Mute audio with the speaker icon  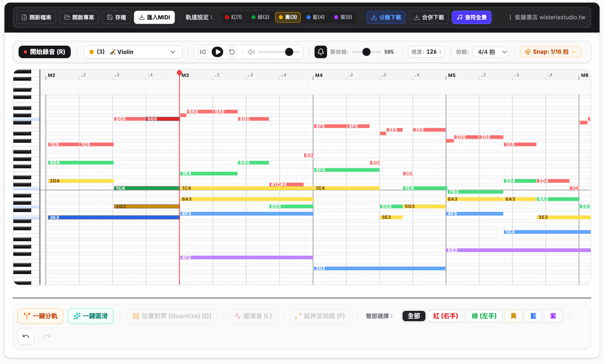pos(251,52)
